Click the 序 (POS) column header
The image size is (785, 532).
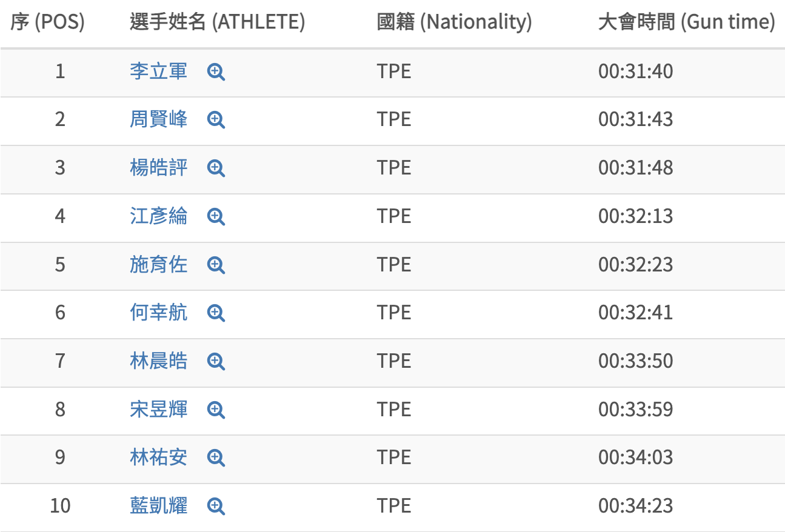[47, 22]
